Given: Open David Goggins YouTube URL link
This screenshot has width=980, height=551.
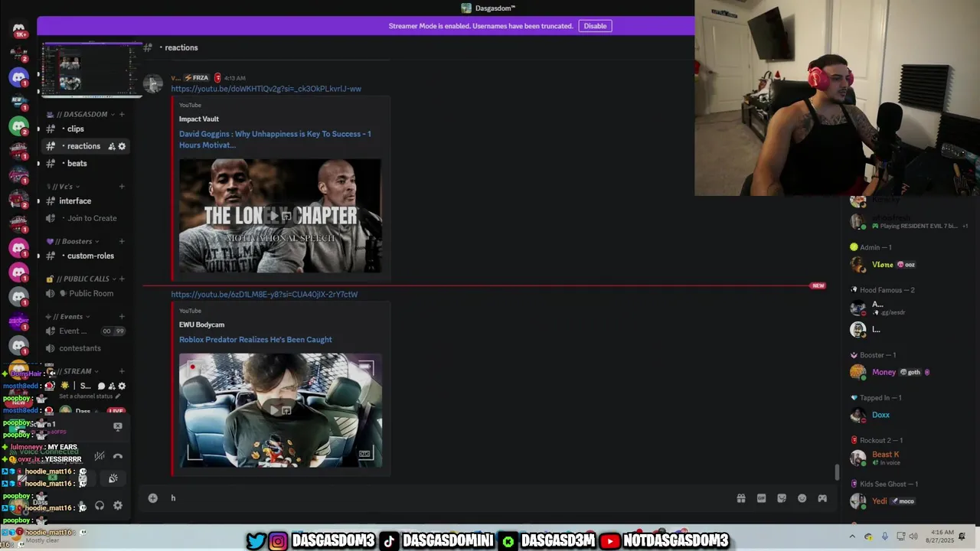Looking at the screenshot, I should click(266, 89).
